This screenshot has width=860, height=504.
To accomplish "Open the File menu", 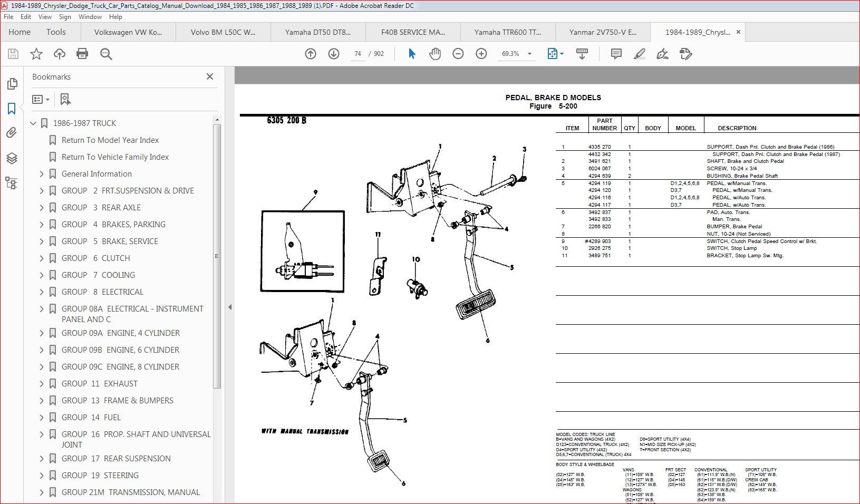I will 8,17.
